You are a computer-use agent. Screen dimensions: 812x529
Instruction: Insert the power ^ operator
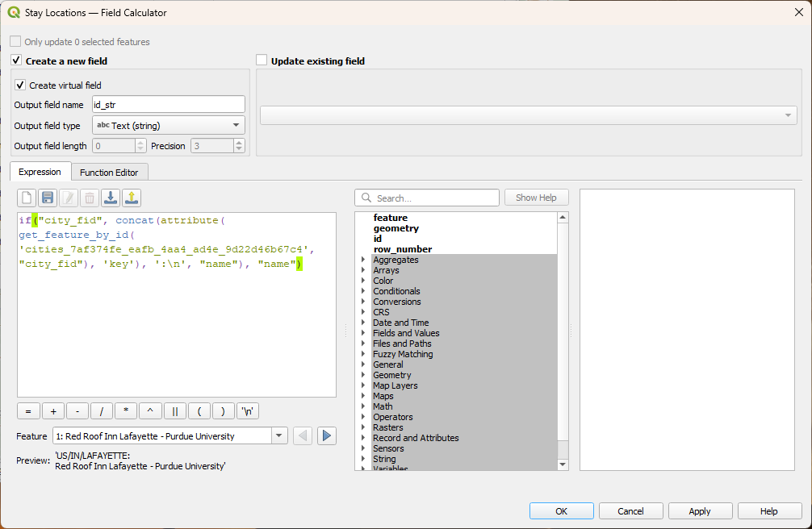point(150,410)
